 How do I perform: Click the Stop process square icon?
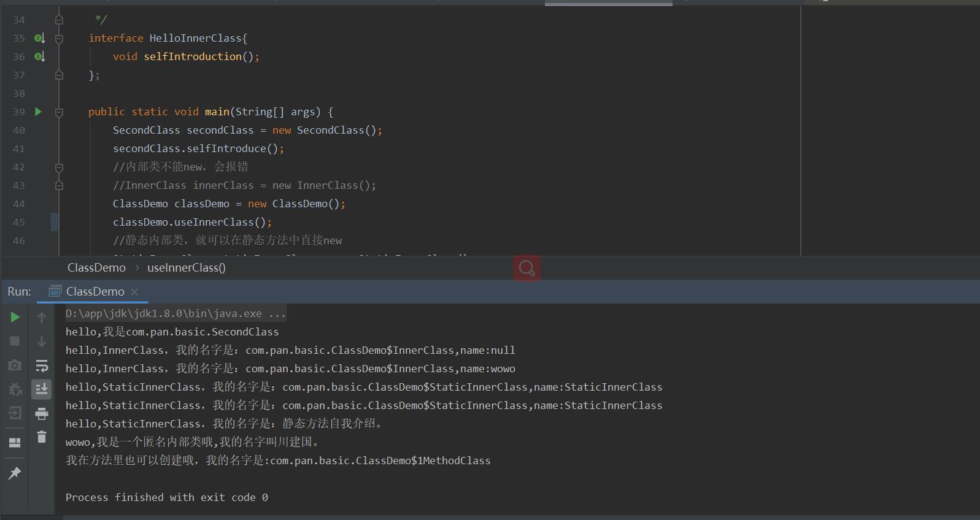(15, 341)
